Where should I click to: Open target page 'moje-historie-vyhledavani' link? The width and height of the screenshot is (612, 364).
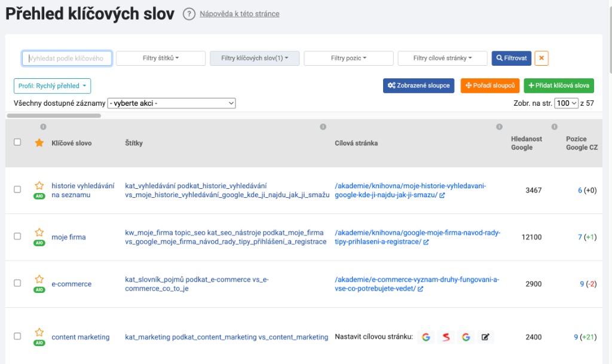(410, 191)
